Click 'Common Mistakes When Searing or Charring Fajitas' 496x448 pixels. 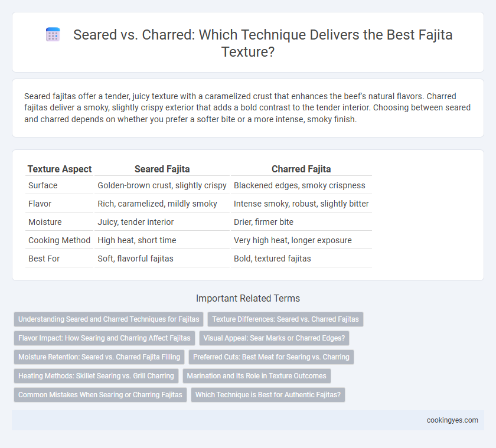(100, 395)
